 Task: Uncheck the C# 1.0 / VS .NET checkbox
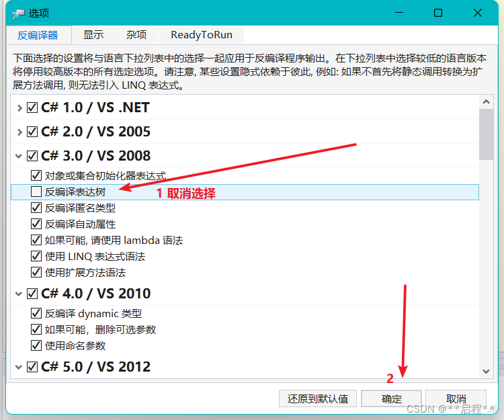(x=32, y=108)
